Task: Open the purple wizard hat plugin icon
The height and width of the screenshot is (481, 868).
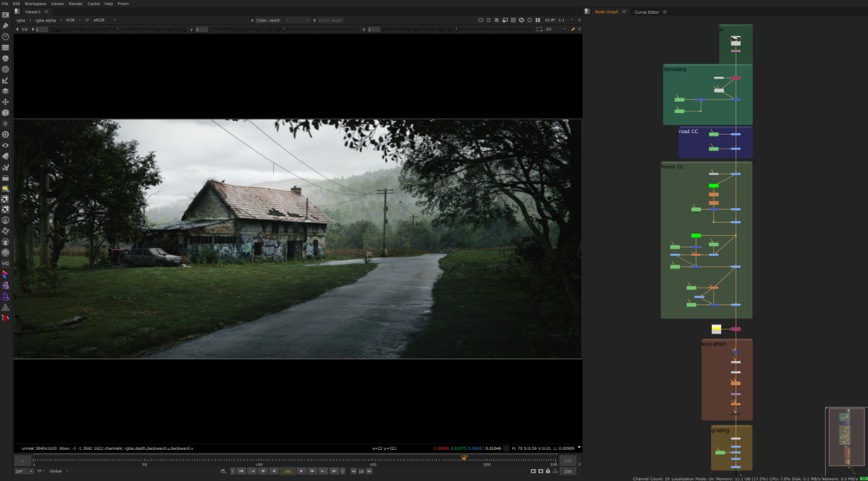Action: coord(5,296)
